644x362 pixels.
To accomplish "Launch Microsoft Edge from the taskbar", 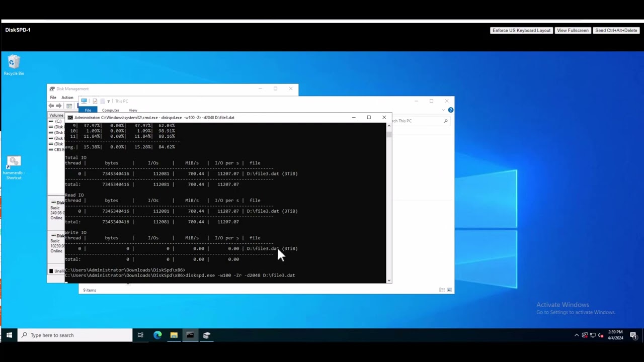I will [x=157, y=335].
